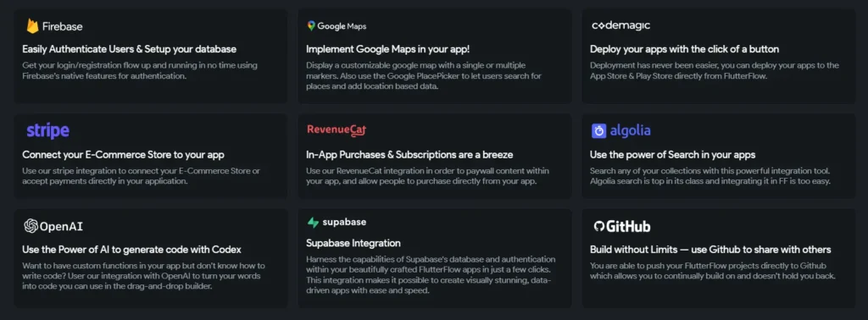Click the GitHub octocat logo

point(598,227)
